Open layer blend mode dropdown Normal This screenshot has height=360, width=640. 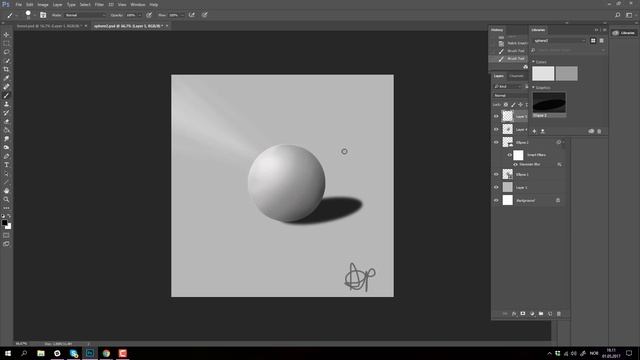tap(510, 96)
